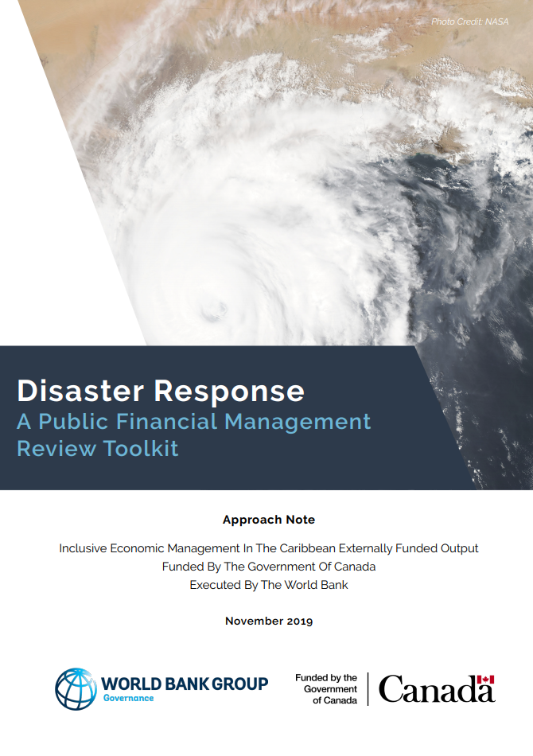
Task: Click the Canada wordmark logo
Action: (437, 689)
